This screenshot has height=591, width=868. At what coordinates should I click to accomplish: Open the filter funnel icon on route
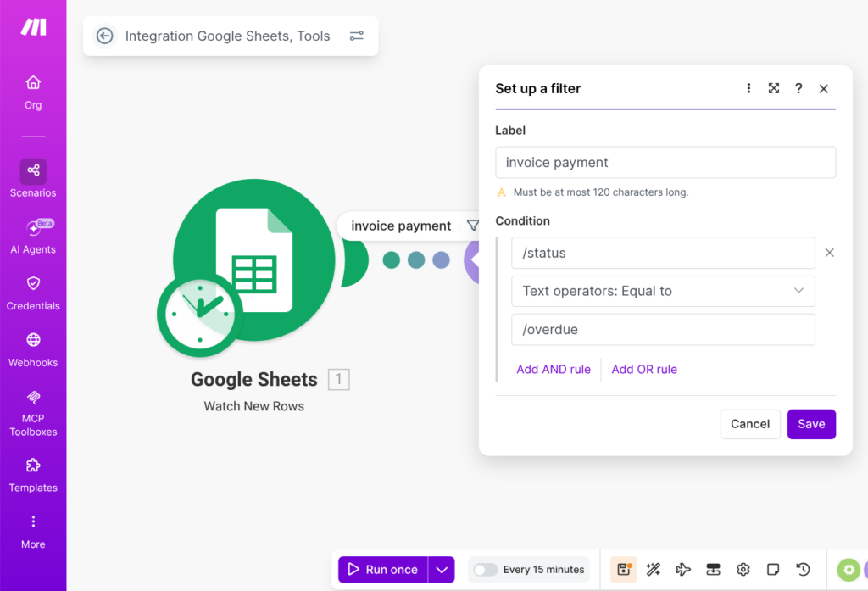pos(473,226)
